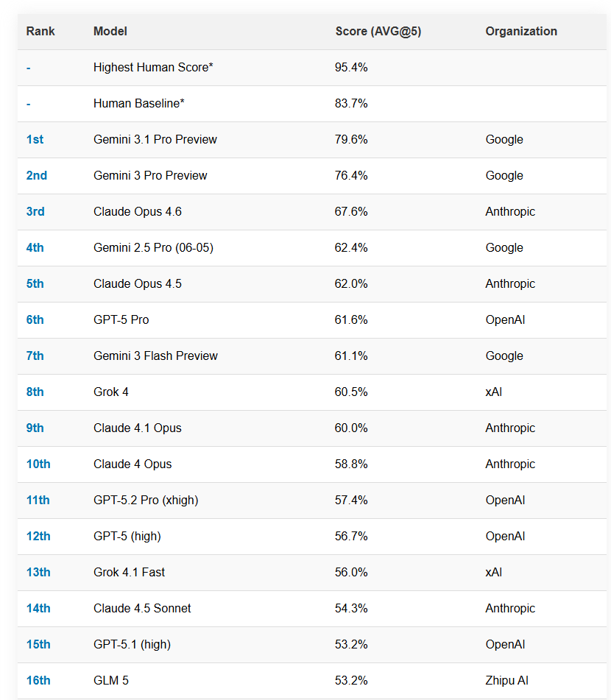Click the Claude Opus 4.6 model name
The width and height of the screenshot is (611, 700).
[137, 212]
